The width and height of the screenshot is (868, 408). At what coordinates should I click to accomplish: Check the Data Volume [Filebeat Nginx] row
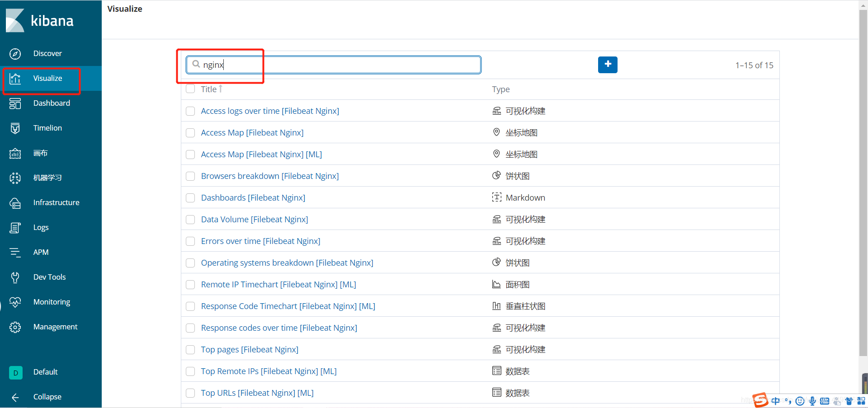[x=190, y=220]
